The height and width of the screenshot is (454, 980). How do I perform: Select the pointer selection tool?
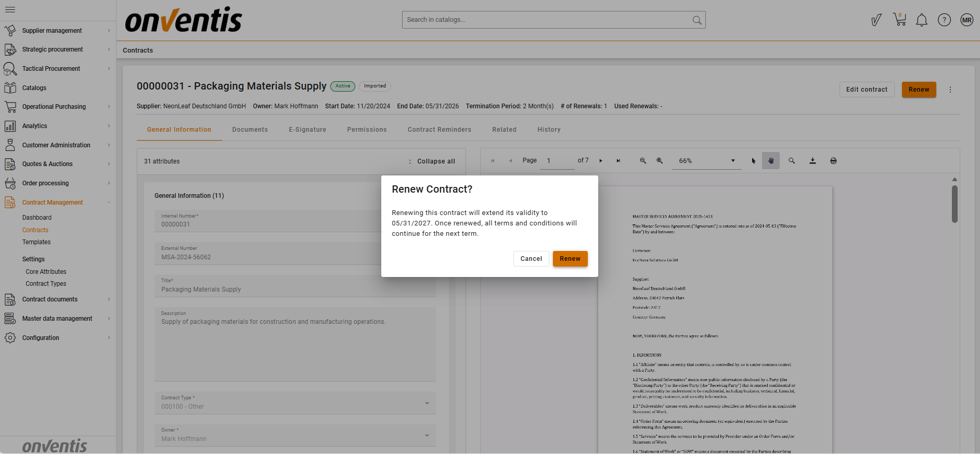(x=753, y=161)
